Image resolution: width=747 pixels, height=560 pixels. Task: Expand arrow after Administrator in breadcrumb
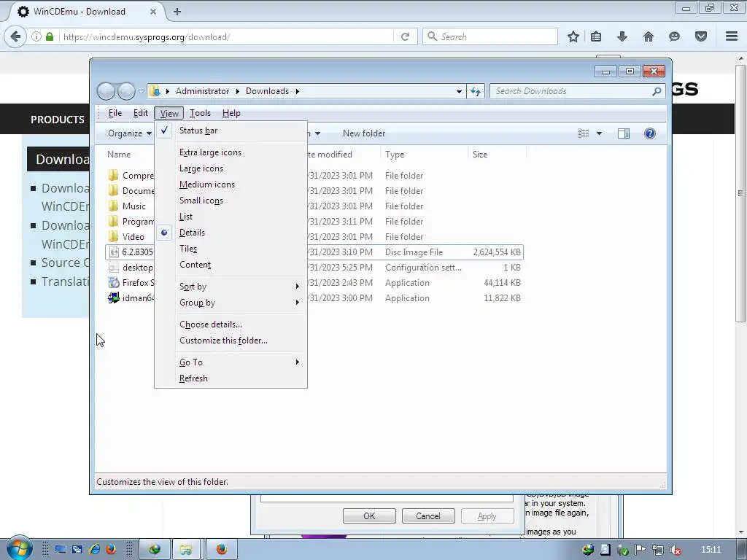click(237, 91)
